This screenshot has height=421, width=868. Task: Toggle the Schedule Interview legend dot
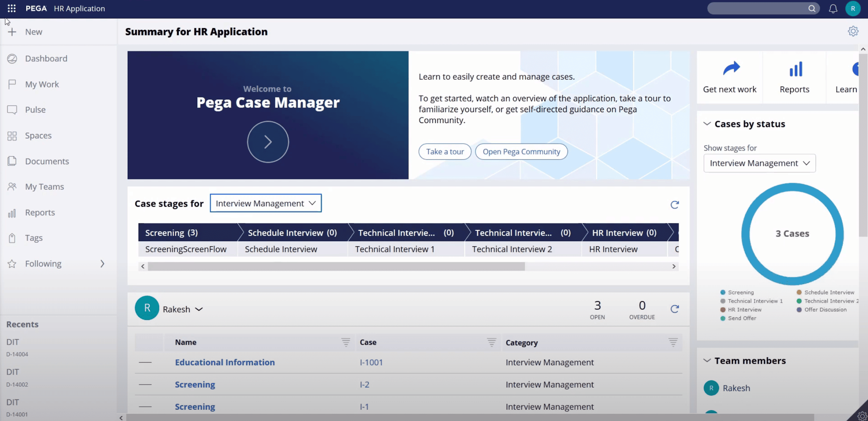(x=799, y=292)
